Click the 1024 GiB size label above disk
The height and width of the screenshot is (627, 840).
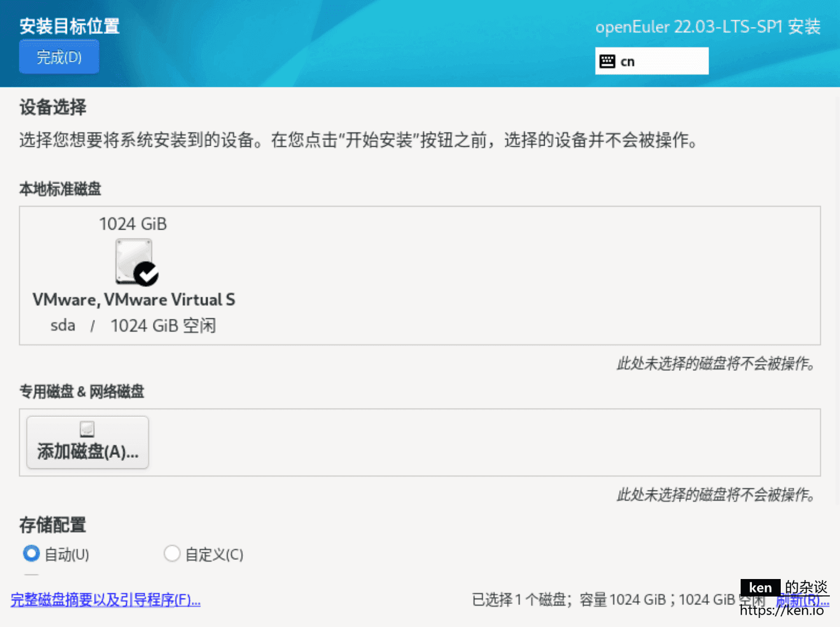133,224
